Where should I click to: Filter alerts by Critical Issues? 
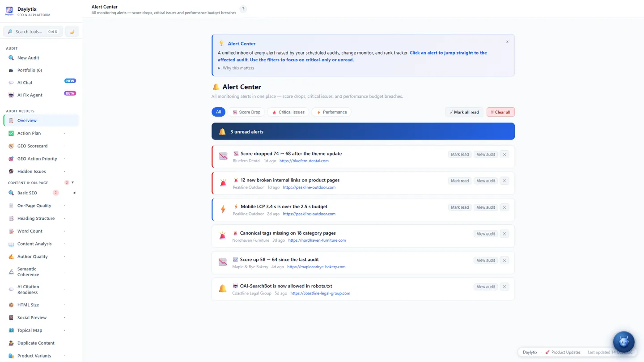(x=288, y=112)
